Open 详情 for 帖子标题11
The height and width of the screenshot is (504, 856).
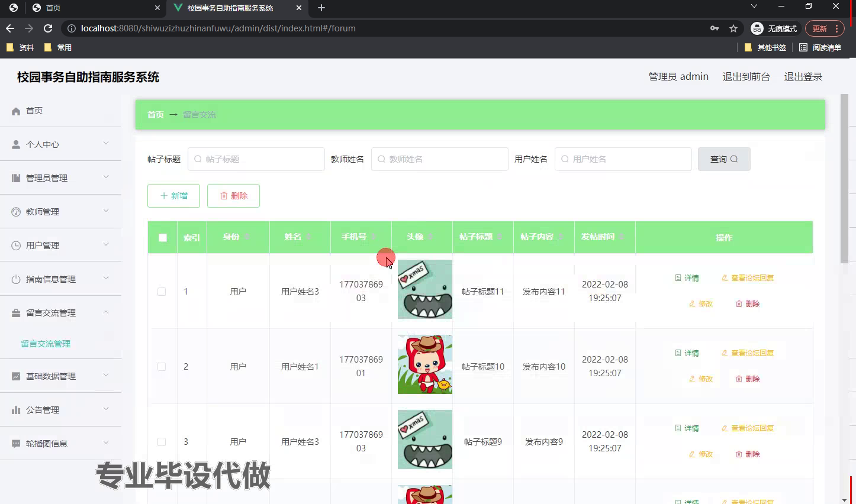coord(687,278)
